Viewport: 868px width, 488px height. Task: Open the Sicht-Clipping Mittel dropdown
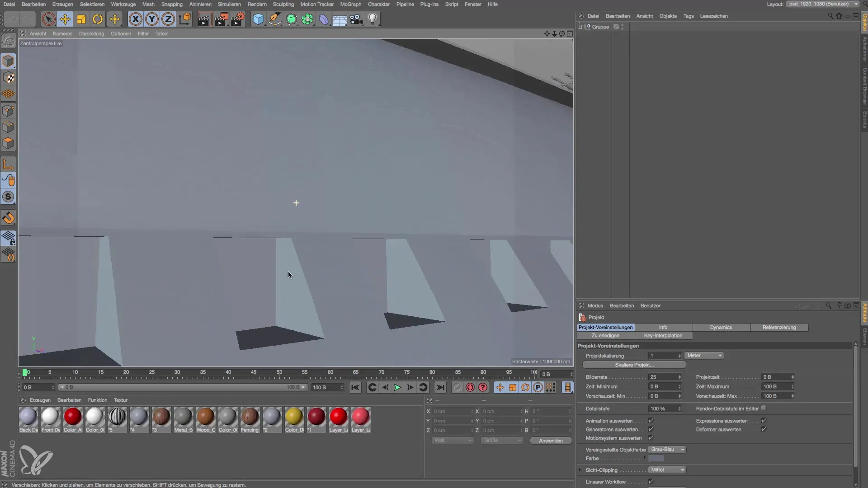tap(667, 470)
